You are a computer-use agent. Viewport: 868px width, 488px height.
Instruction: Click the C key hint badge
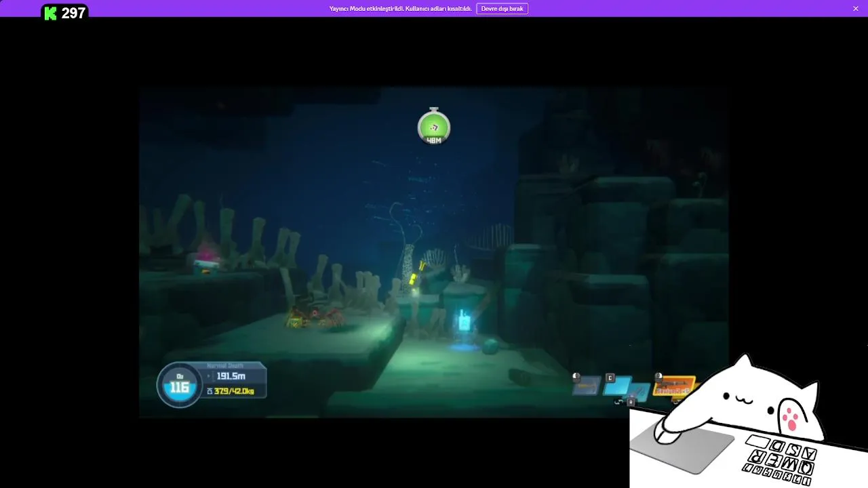click(x=610, y=378)
